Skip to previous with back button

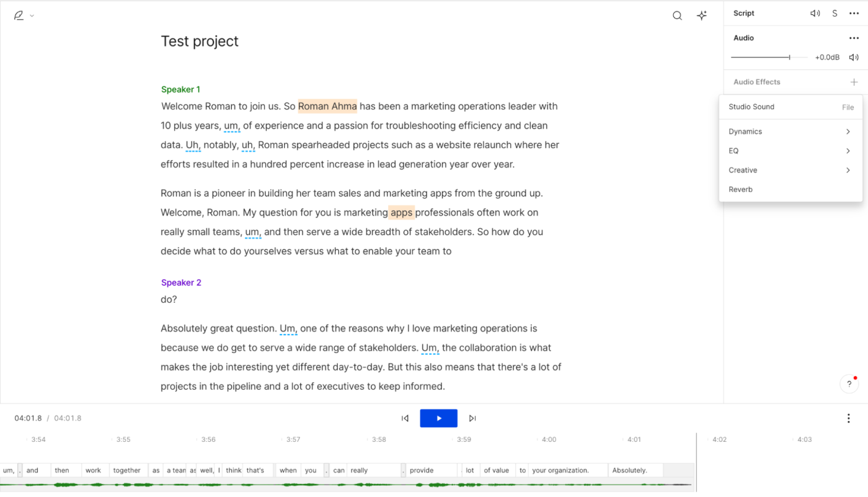coord(405,418)
